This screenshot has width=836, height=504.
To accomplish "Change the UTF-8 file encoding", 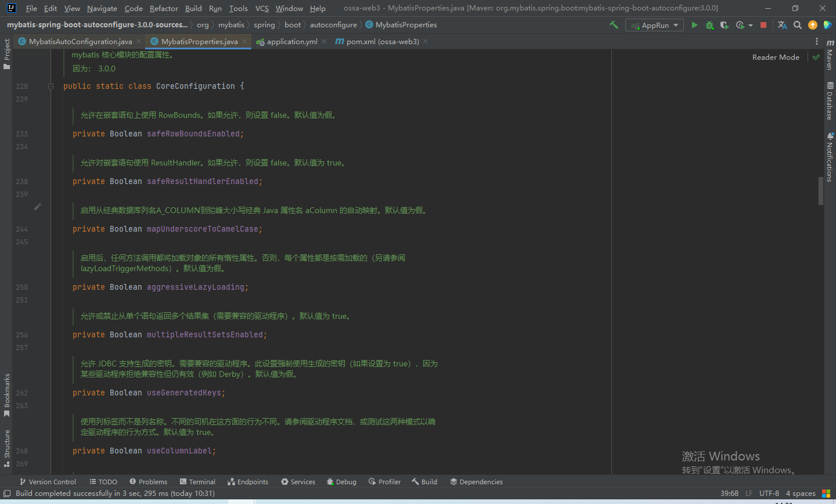I will (x=769, y=494).
